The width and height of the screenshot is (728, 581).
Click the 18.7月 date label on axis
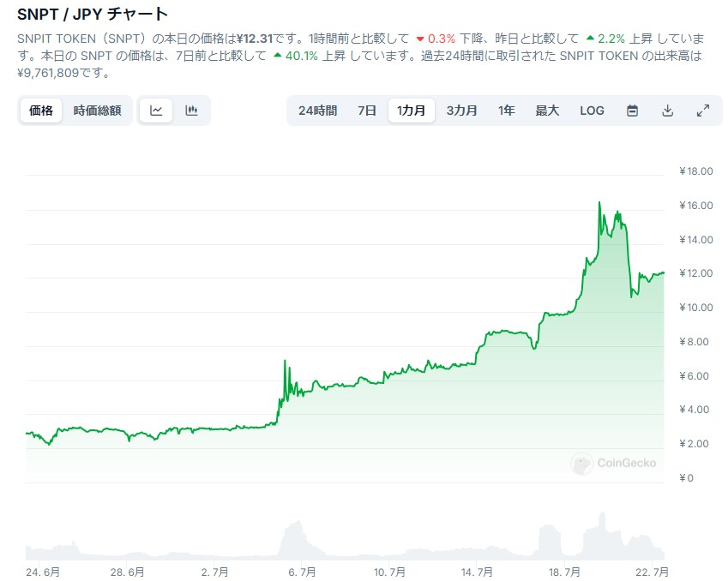(x=565, y=571)
